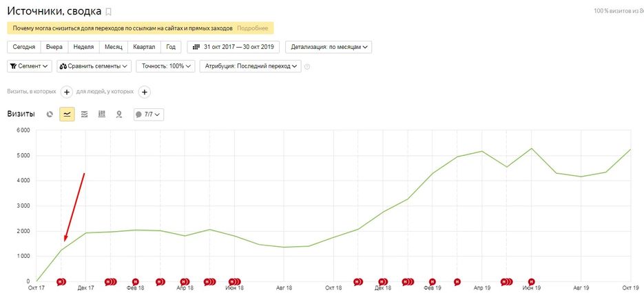
Task: Switch to stacked area chart view
Action: pyautogui.click(x=84, y=114)
